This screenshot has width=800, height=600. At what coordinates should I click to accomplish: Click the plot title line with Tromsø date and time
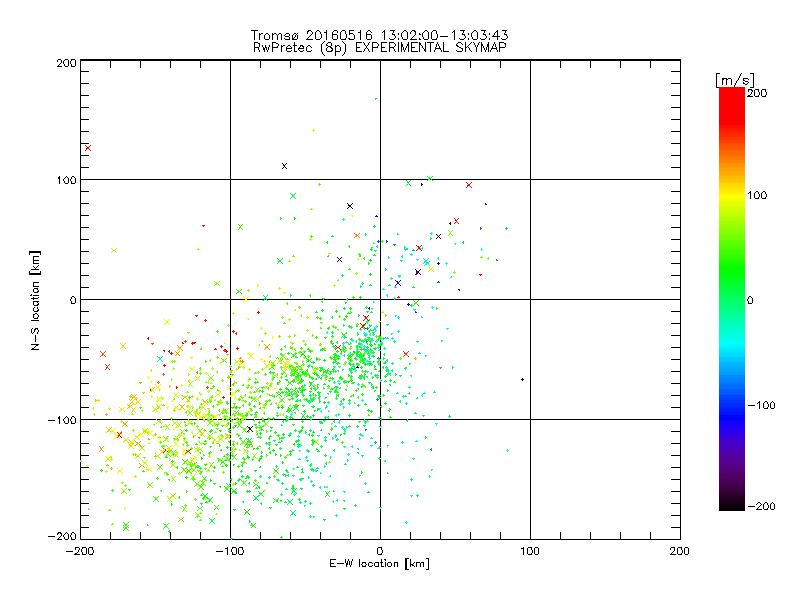coord(379,35)
